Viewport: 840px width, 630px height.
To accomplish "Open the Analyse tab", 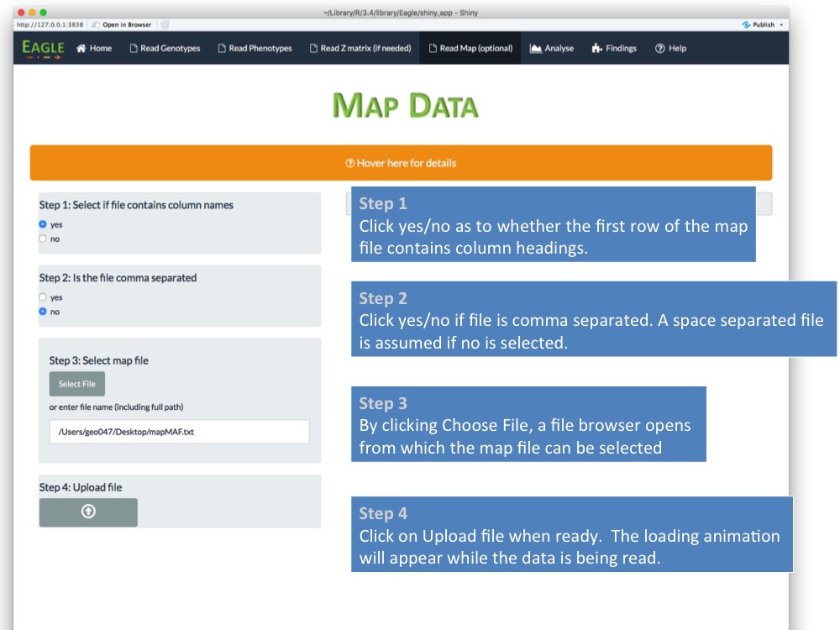I will pyautogui.click(x=552, y=48).
